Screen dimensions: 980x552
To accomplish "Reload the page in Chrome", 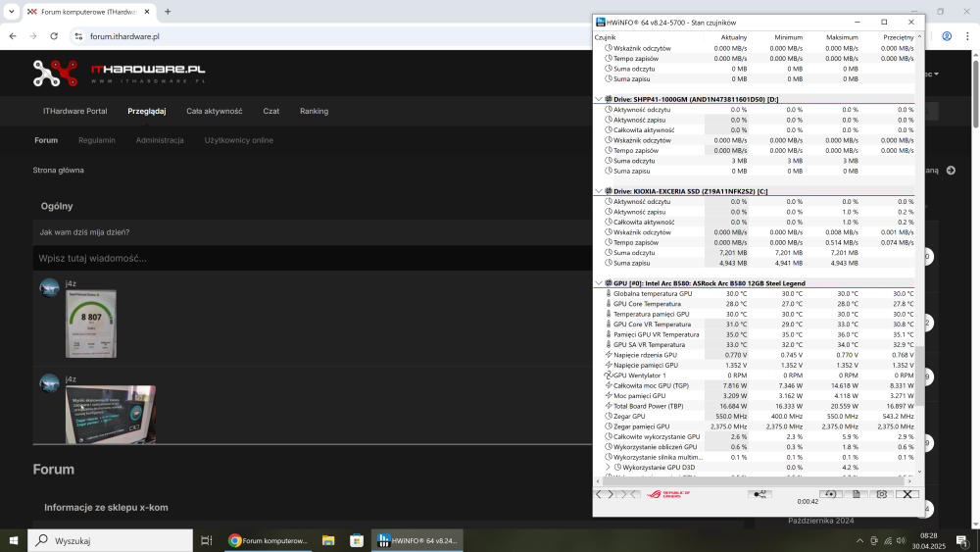I will [x=53, y=36].
